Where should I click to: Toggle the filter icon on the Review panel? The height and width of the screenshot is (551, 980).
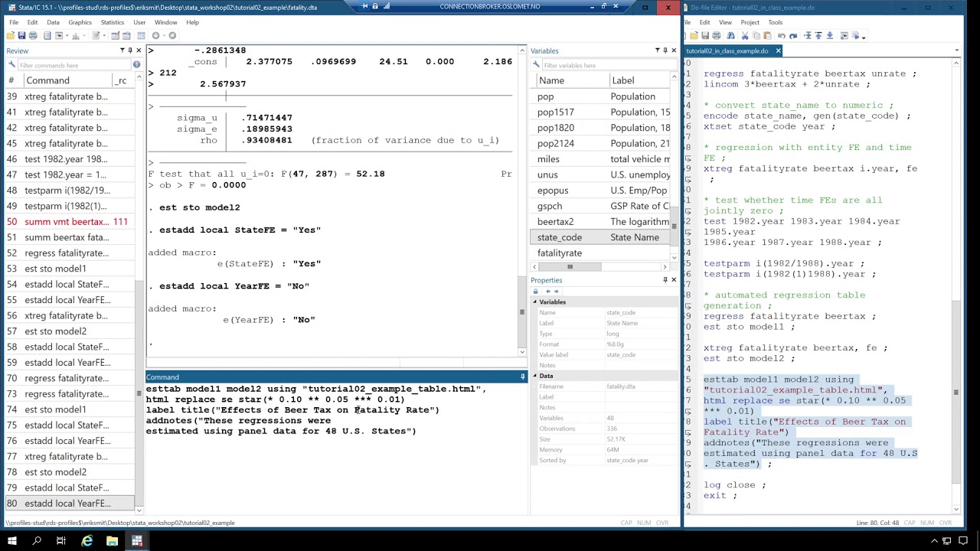click(x=122, y=51)
